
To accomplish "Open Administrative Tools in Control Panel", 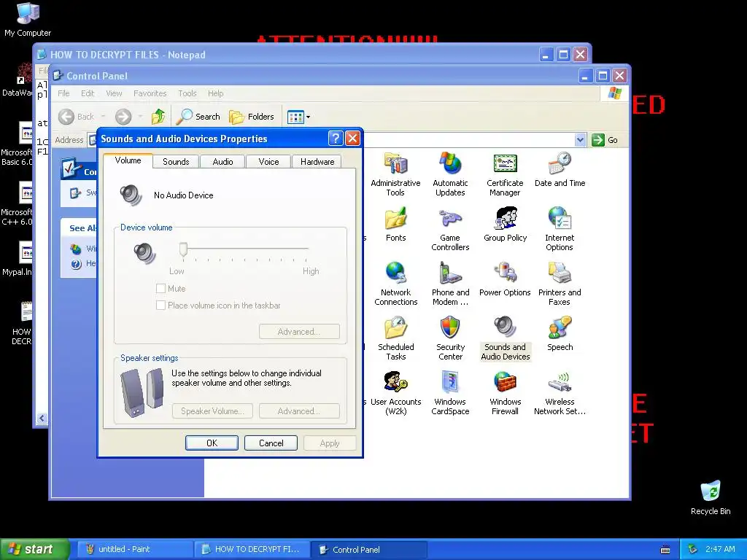I will coord(395,174).
